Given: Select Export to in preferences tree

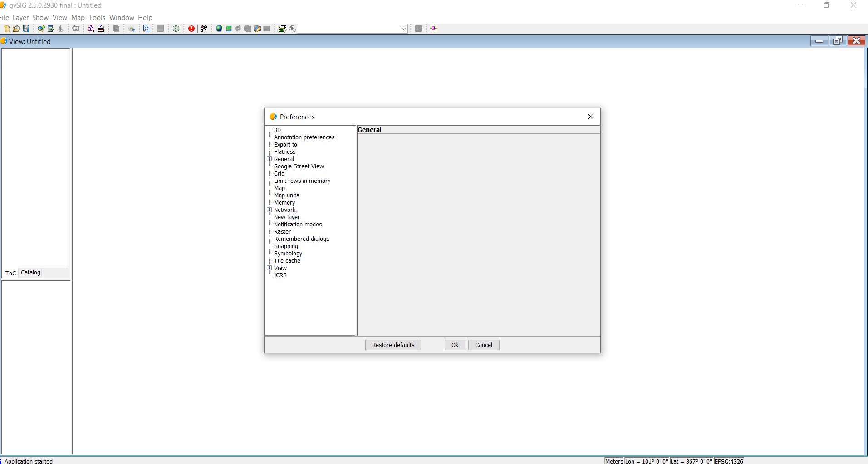Looking at the screenshot, I should (285, 145).
